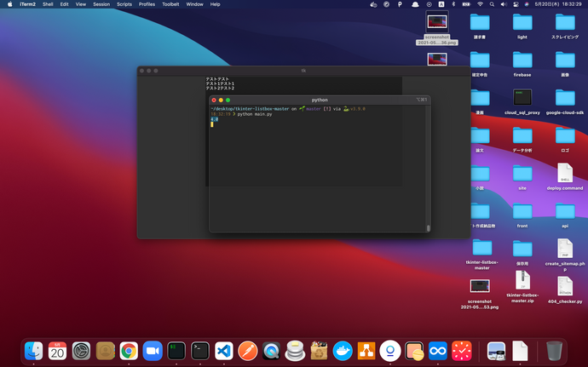Open Zoom from the Dock
The height and width of the screenshot is (367, 588).
153,352
